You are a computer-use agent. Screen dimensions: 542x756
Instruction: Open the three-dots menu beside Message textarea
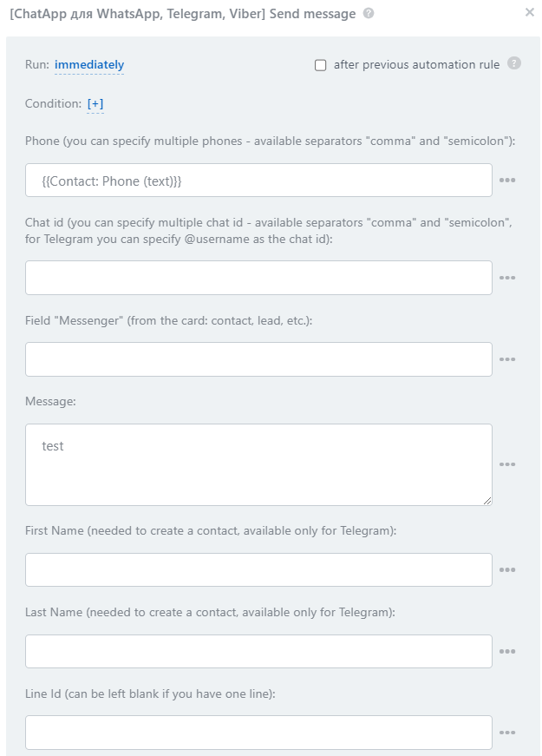[507, 464]
